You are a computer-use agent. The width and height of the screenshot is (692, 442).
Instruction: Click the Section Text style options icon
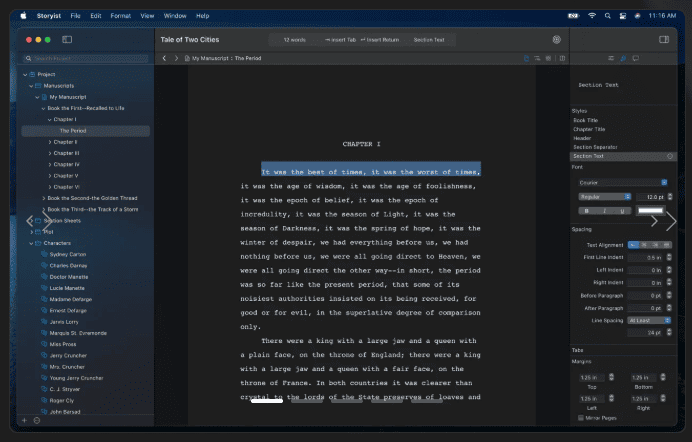(670, 156)
